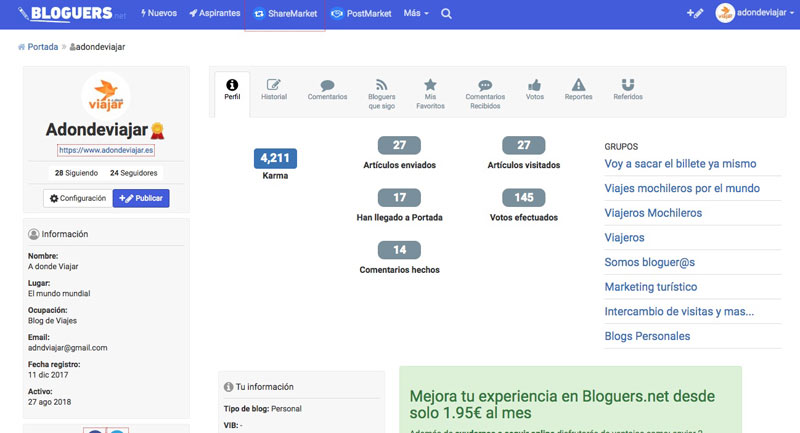
Task: Open the Comentarios Recibidos tab
Action: coord(485,94)
